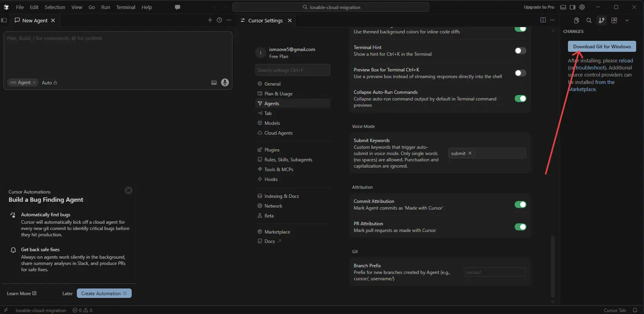
Task: Turn off PR Attribution
Action: (521, 227)
